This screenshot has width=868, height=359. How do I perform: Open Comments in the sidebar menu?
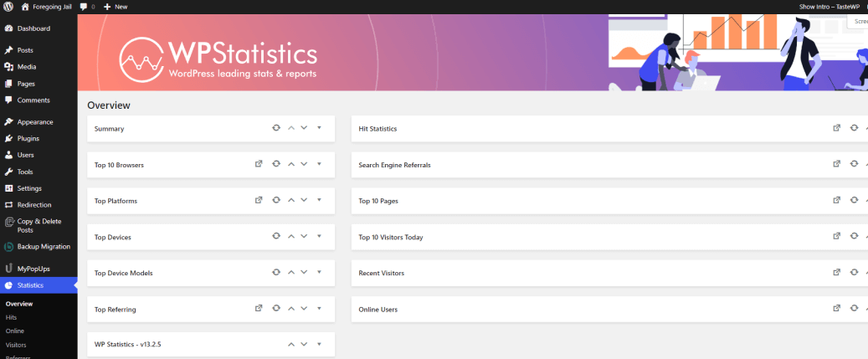point(39,100)
